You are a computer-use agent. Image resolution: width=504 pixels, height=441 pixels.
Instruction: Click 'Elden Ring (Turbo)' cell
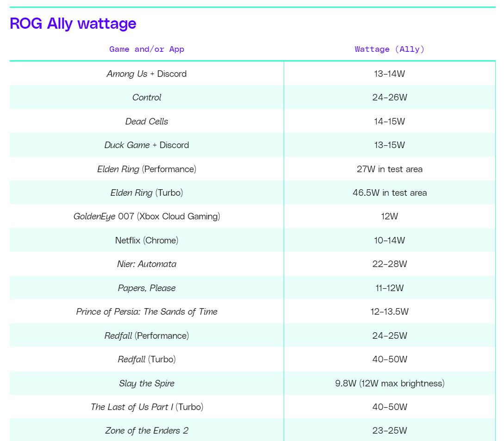[x=147, y=193]
